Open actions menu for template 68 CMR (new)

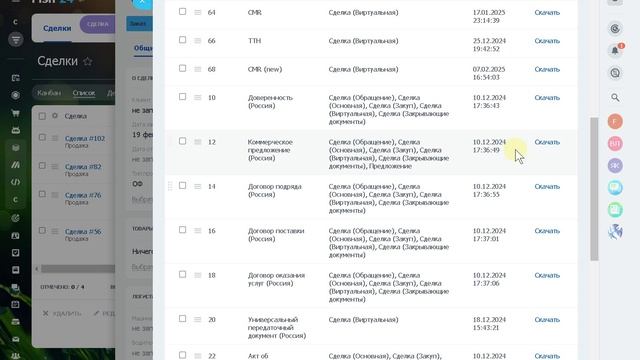coord(198,69)
